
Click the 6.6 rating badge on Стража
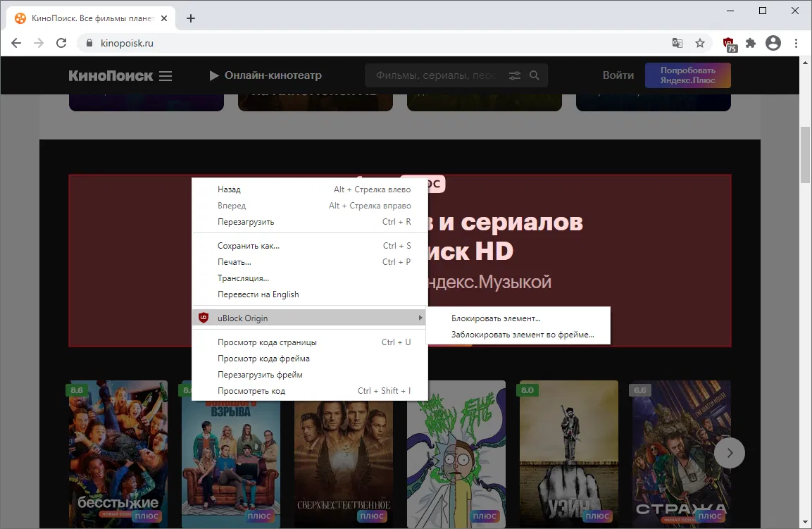[640, 390]
